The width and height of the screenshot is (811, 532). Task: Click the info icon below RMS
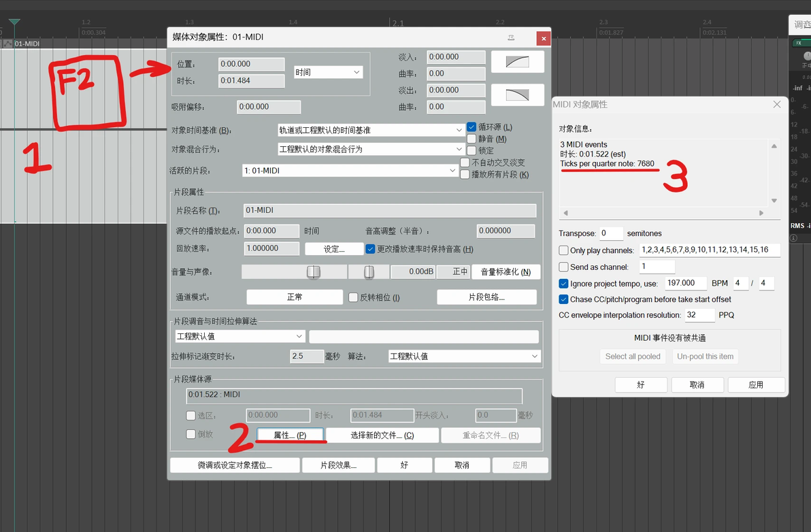(x=793, y=238)
